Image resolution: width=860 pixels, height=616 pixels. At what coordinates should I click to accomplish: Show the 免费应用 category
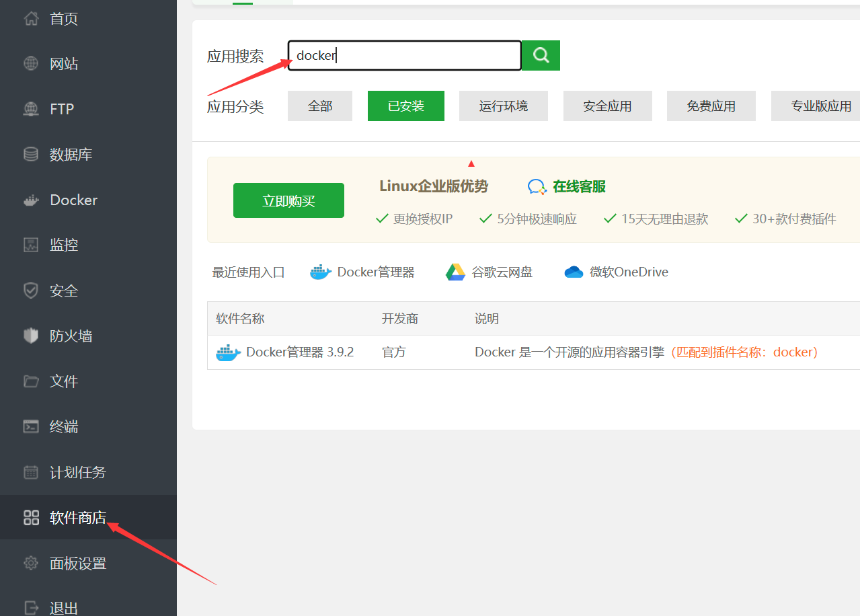point(711,106)
